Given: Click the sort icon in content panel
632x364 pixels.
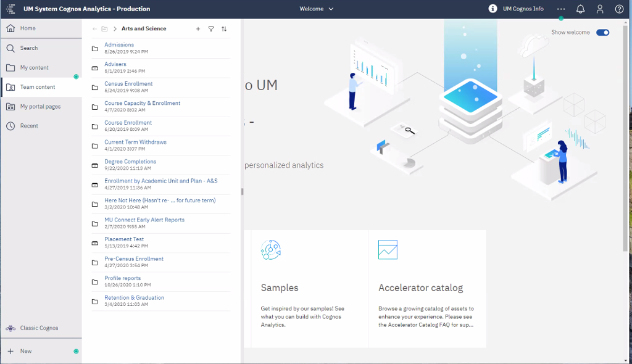Looking at the screenshot, I should [224, 29].
